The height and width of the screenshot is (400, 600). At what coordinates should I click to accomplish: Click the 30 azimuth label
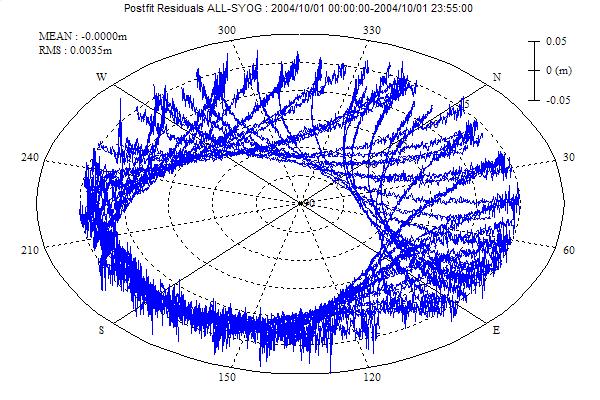tap(569, 157)
